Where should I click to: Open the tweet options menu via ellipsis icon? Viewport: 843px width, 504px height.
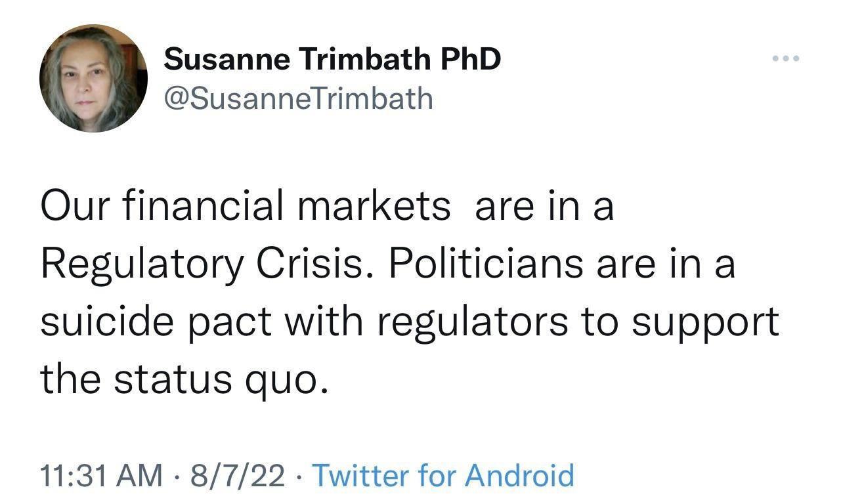coord(786,57)
